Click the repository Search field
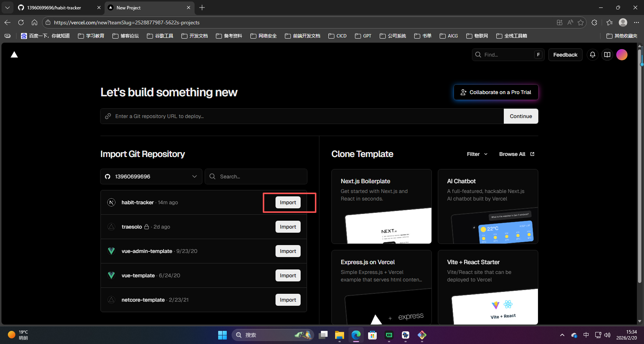 coord(256,176)
